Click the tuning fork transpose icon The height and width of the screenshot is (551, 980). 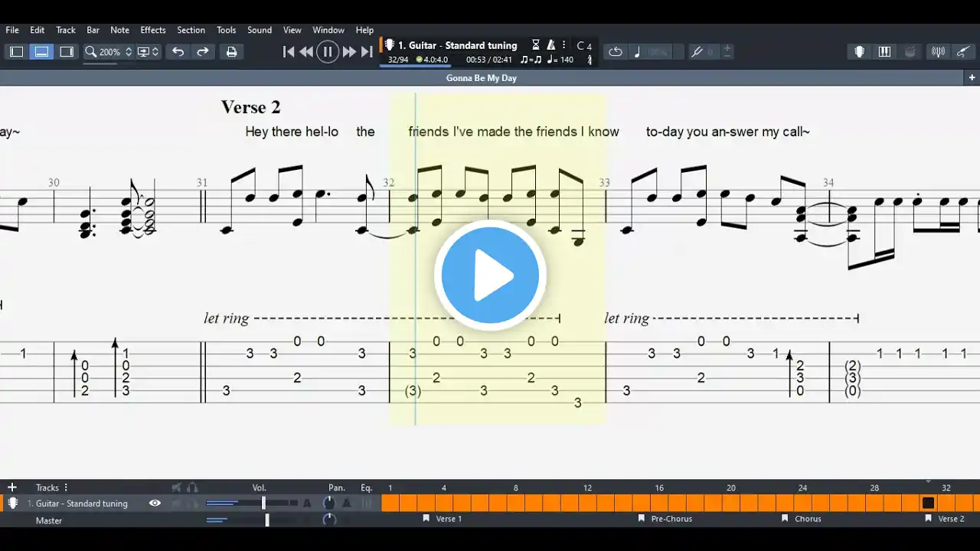(697, 52)
